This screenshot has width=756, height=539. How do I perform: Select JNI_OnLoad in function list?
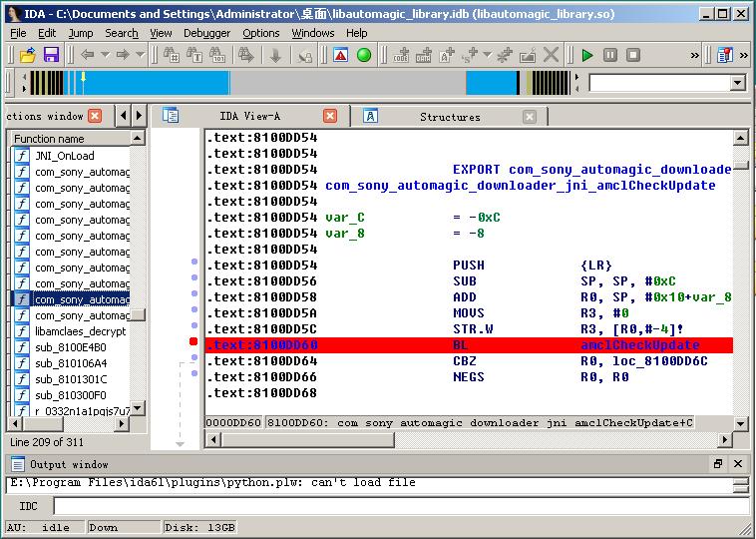coord(65,156)
